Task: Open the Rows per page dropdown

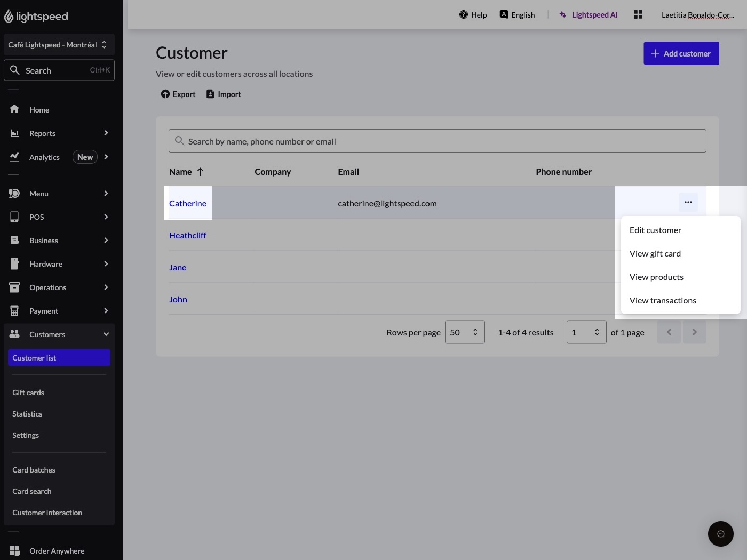Action: [464, 332]
